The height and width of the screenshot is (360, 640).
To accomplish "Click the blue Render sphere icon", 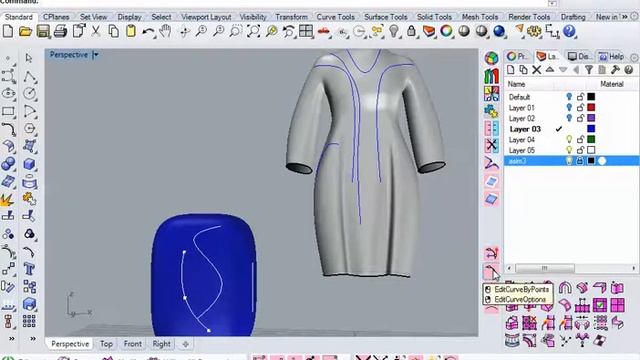I will click(499, 31).
